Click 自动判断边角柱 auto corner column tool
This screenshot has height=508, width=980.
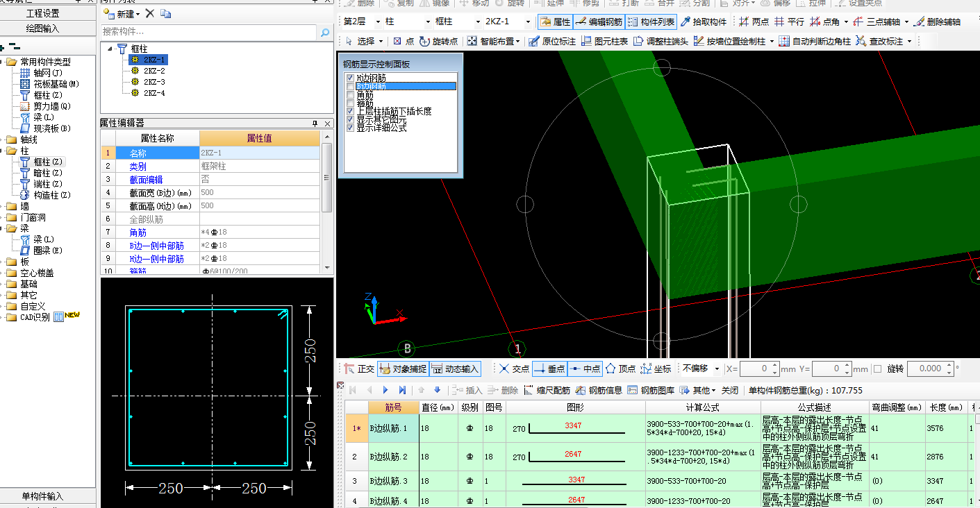(815, 42)
